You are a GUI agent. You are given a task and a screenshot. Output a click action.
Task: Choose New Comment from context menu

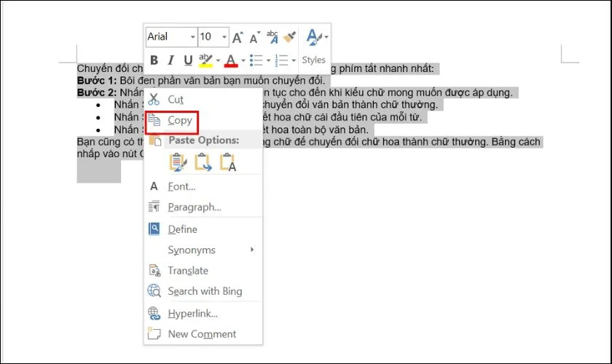(203, 334)
